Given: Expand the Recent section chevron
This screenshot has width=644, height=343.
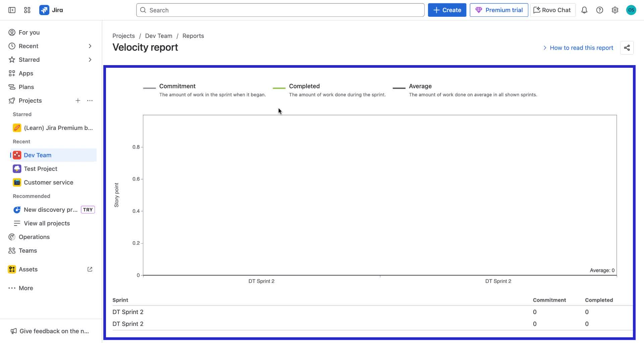Looking at the screenshot, I should 90,46.
